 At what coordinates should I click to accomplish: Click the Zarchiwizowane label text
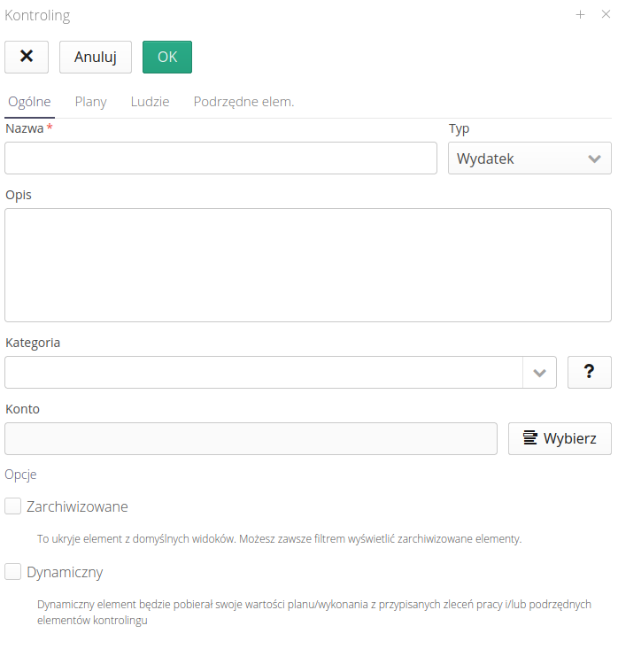pyautogui.click(x=78, y=506)
